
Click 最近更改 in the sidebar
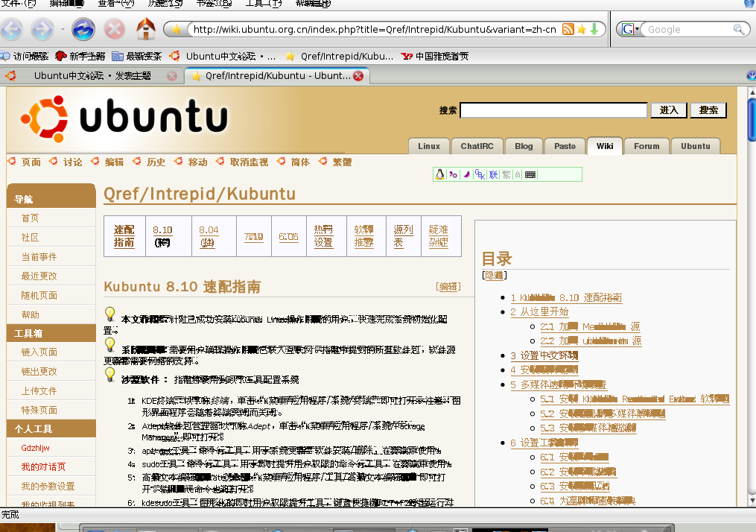[x=39, y=276]
